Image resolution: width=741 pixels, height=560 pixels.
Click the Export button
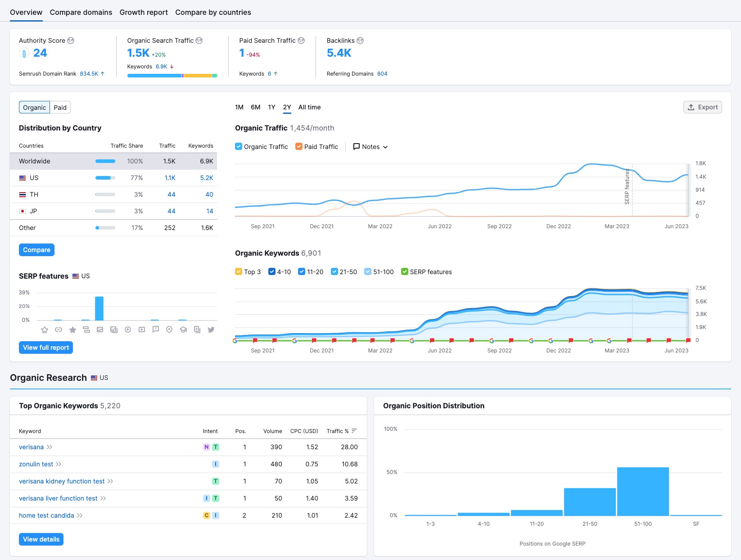click(x=703, y=107)
